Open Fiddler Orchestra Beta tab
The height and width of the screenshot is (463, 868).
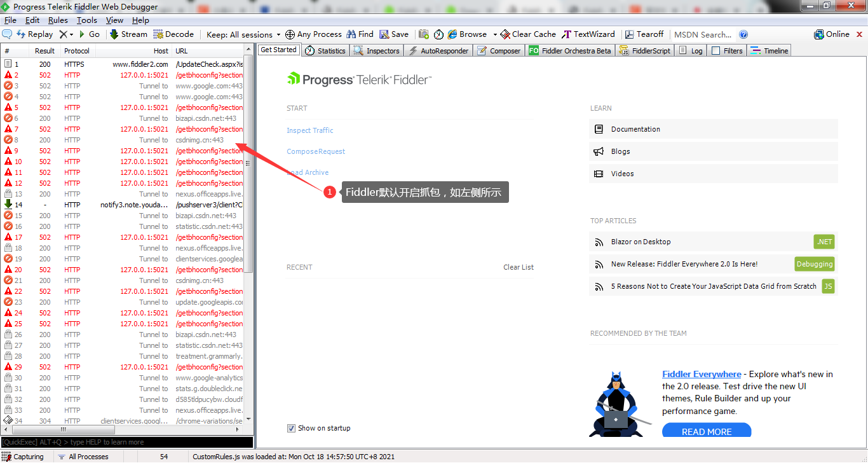pos(570,51)
